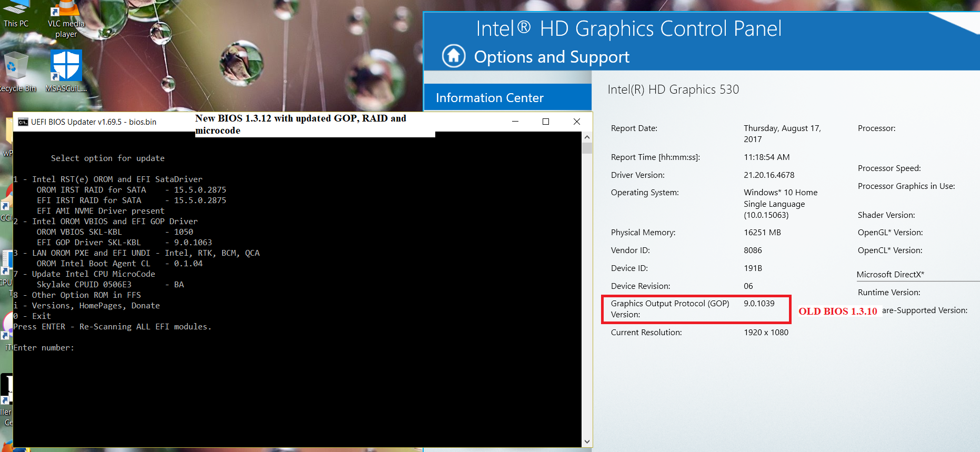
Task: Click the console vertical scrollbar thumb
Action: 587,148
